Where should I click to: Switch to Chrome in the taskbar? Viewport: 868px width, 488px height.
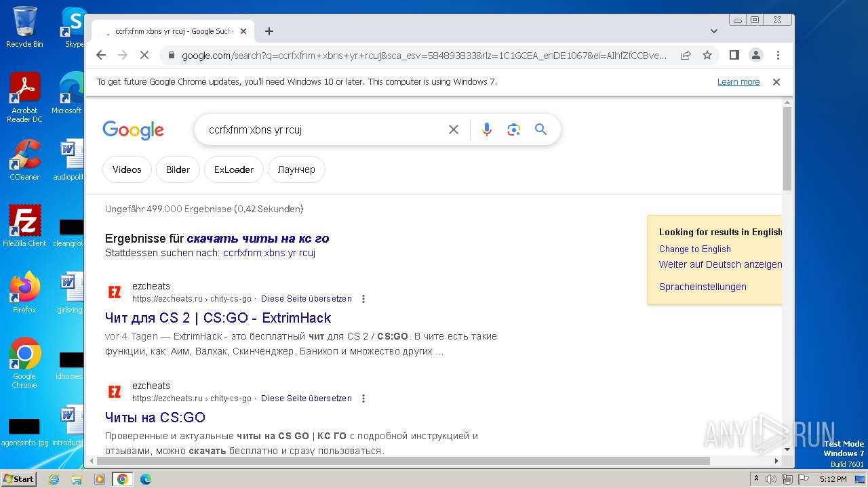point(123,479)
